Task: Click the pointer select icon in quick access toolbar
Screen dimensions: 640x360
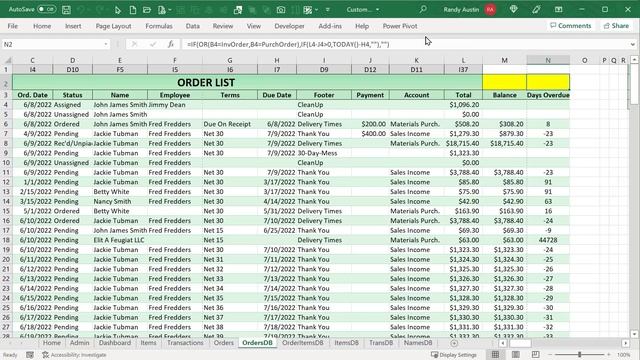Action: [x=118, y=10]
